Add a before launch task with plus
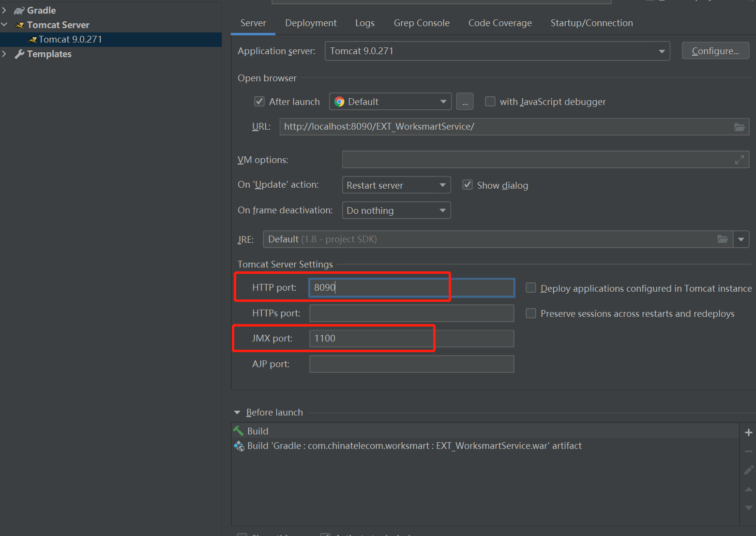This screenshot has width=756, height=536. tap(749, 432)
